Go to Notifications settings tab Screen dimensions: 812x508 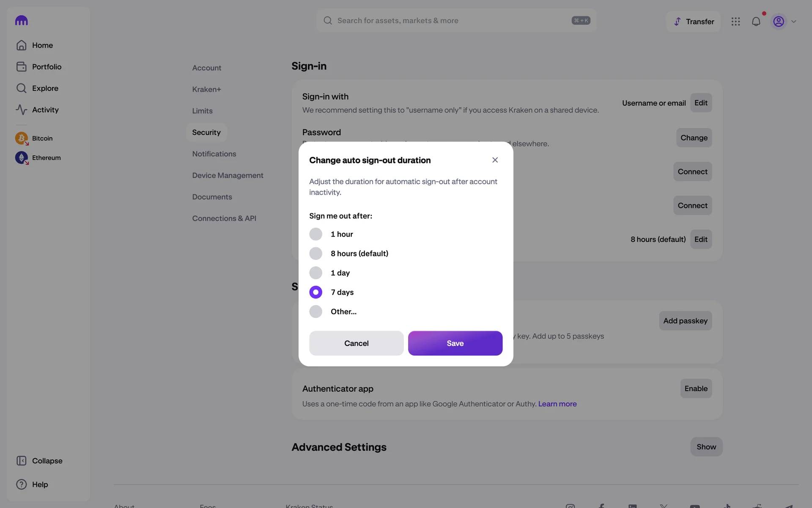[214, 154]
